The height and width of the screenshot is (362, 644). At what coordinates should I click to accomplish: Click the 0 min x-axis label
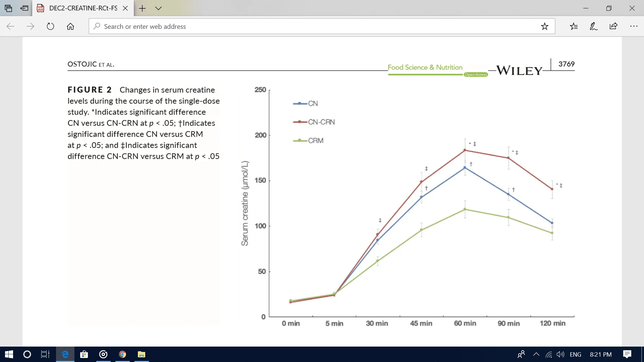tap(291, 323)
